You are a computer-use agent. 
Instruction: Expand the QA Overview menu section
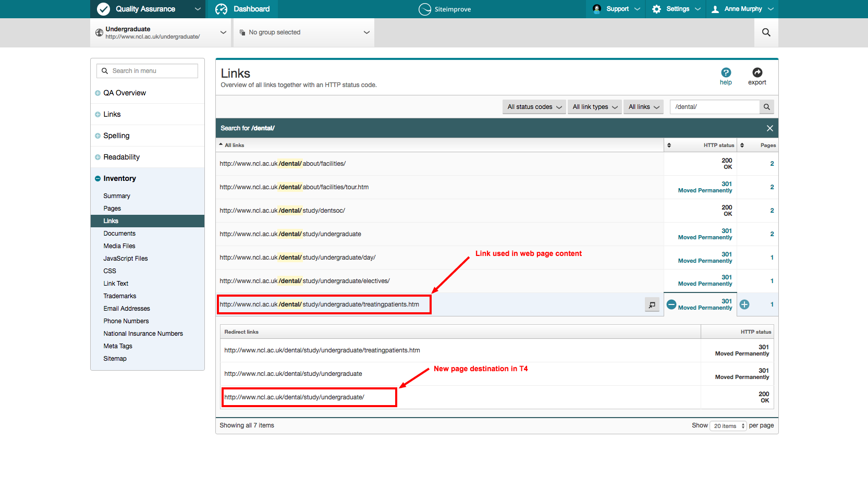[97, 93]
